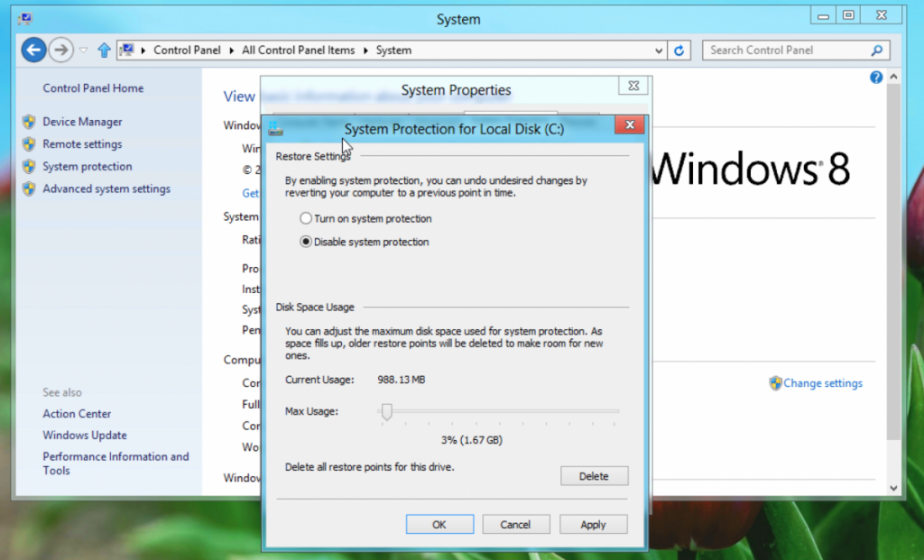Open Performance Information and Tools
This screenshot has width=924, height=560.
pos(116,464)
